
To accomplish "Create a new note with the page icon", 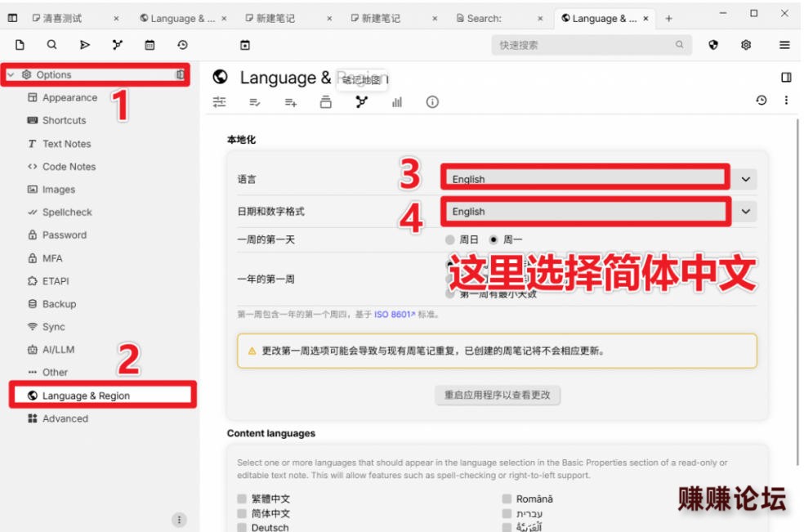I will [20, 45].
